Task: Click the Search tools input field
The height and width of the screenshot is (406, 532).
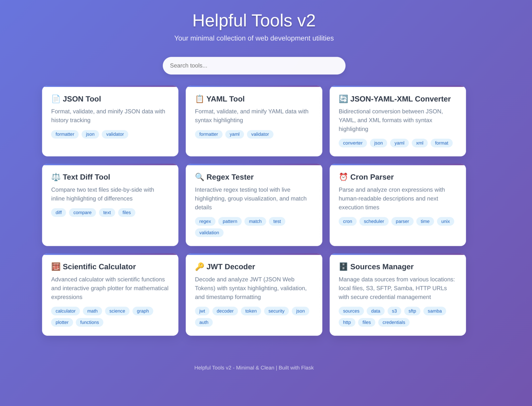Action: click(x=254, y=65)
